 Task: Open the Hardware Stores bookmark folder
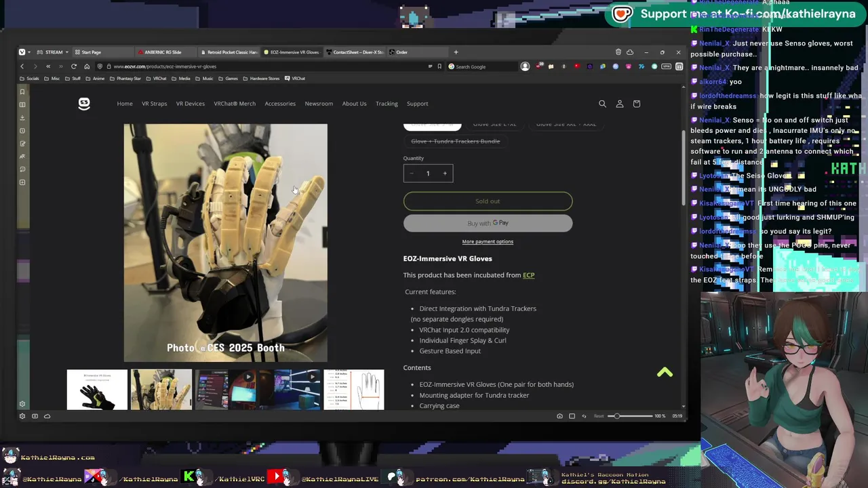click(261, 79)
